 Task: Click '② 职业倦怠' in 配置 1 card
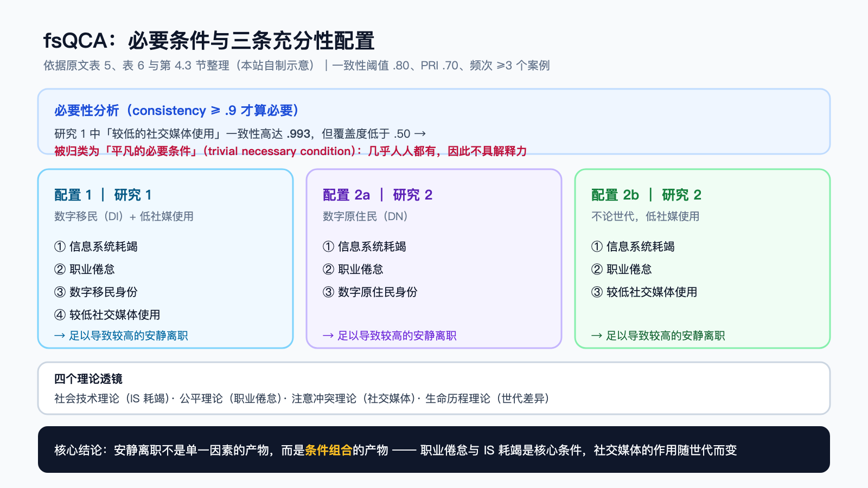[85, 269]
